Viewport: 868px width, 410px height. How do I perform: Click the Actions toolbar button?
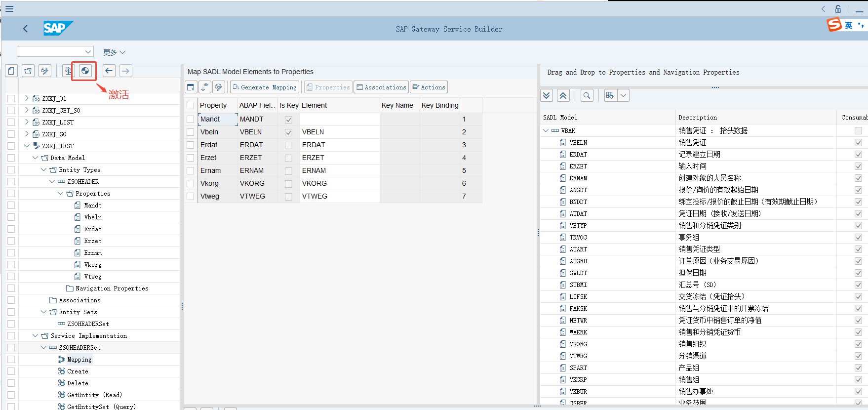pyautogui.click(x=429, y=87)
